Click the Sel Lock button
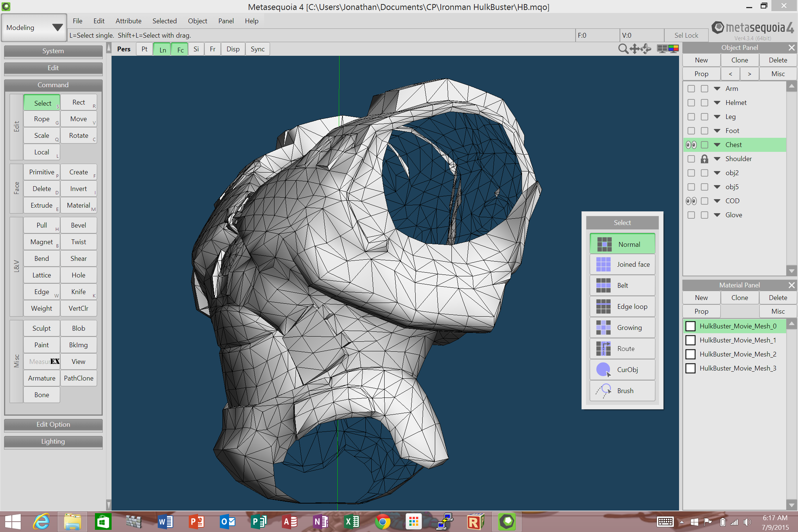The height and width of the screenshot is (532, 798). click(686, 35)
